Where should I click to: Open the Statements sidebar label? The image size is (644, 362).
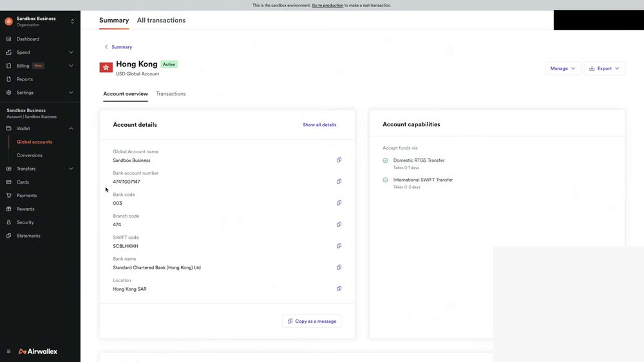point(28,236)
